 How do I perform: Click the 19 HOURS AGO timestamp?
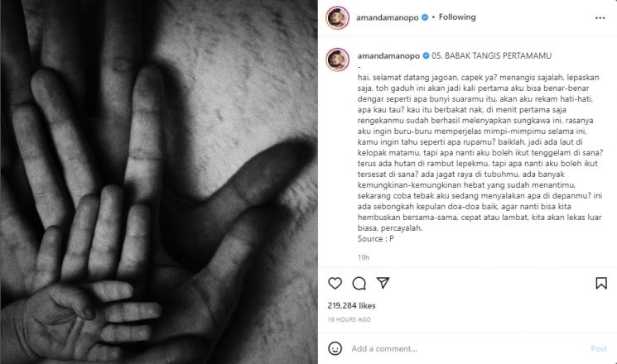(x=349, y=319)
